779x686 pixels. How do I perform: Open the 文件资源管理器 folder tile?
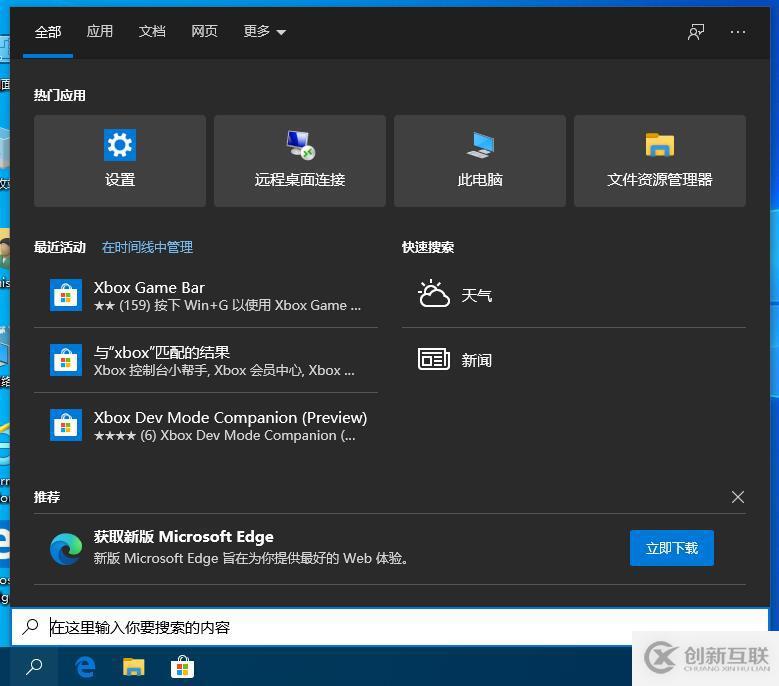[659, 160]
